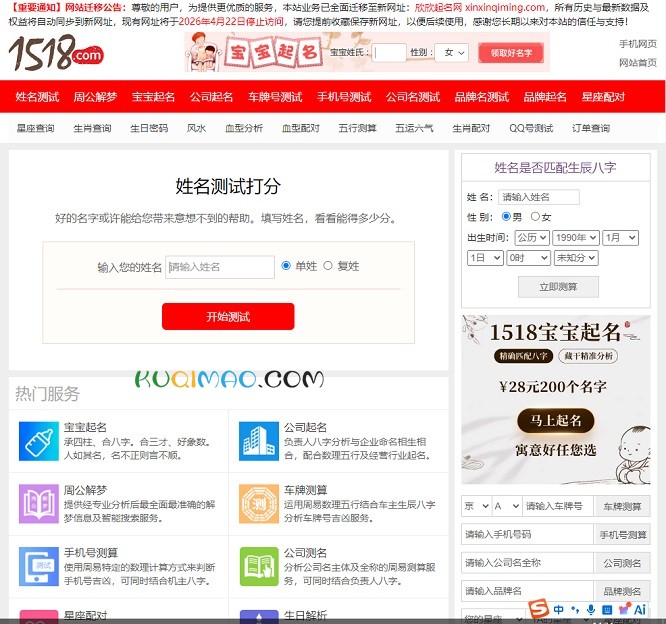Image resolution: width=666 pixels, height=624 pixels.
Task: Open the Sogou soft keyboard icon
Action: pyautogui.click(x=607, y=610)
